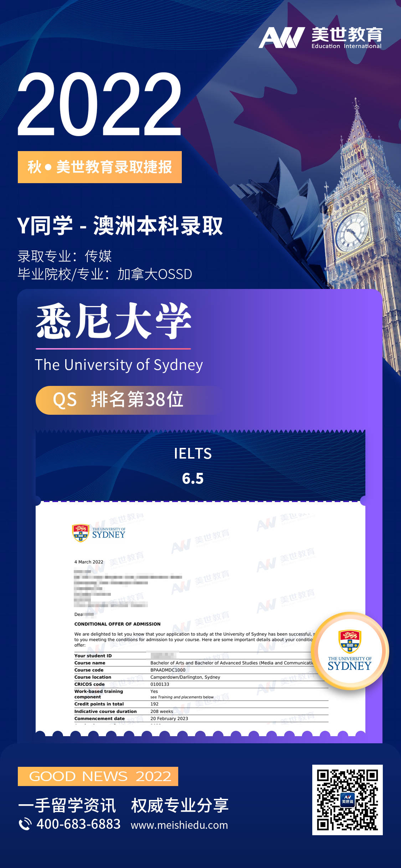Click the Sydney crest in the letter header
401x868 pixels.
(81, 533)
